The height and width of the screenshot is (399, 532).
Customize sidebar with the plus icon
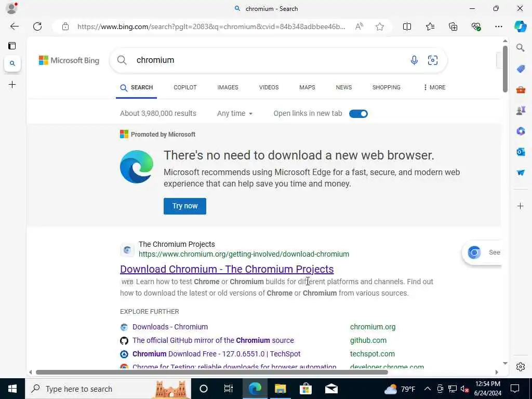pyautogui.click(x=521, y=206)
